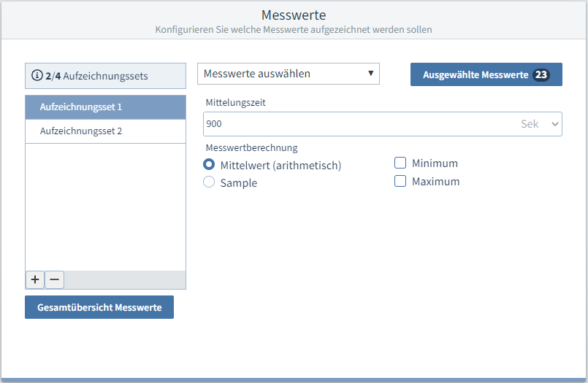Enable the Minimum checkbox
588x383 pixels.
(400, 163)
